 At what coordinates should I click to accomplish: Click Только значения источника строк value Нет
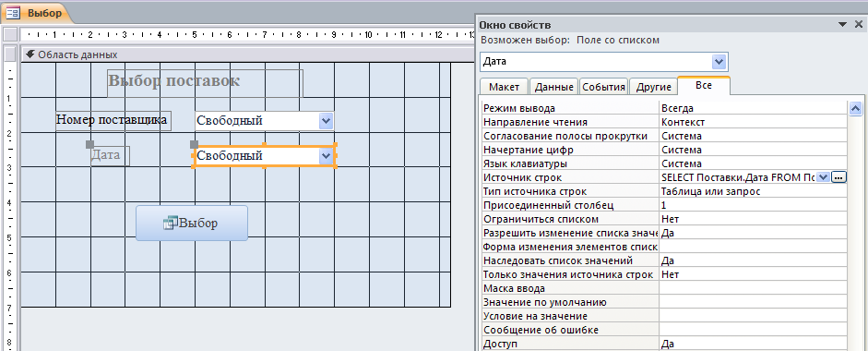753,274
